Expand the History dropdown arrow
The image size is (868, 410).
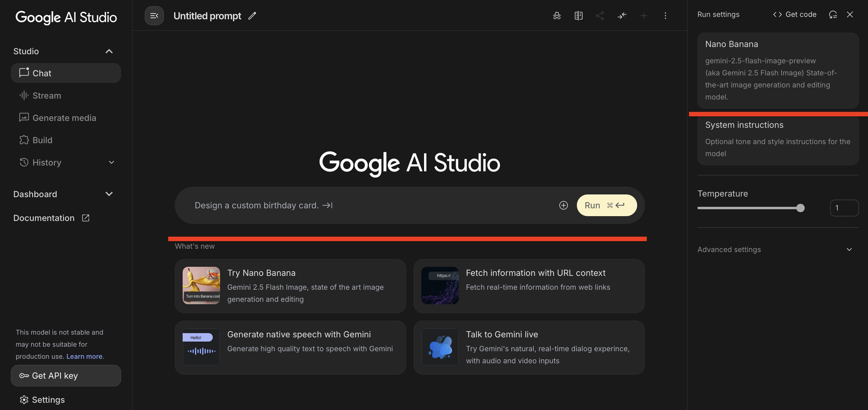click(x=112, y=162)
